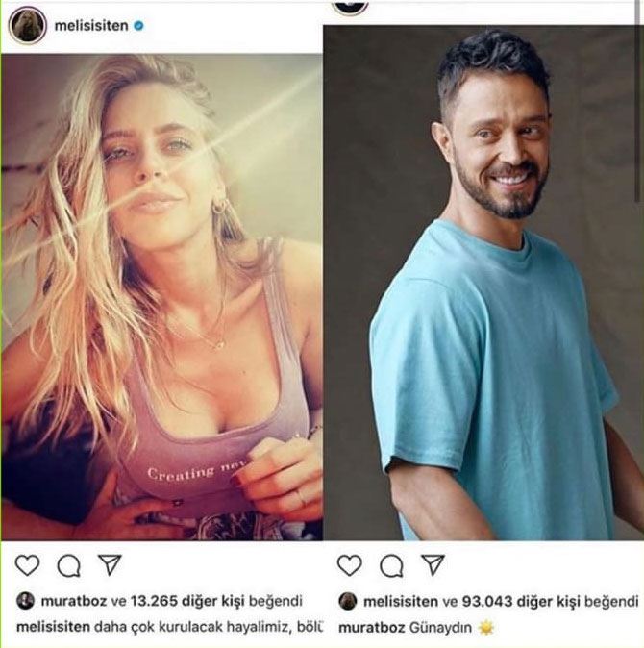Screen dimensions: 644x648
Task: Open muratboz in left post's likes line
Action: click(74, 601)
